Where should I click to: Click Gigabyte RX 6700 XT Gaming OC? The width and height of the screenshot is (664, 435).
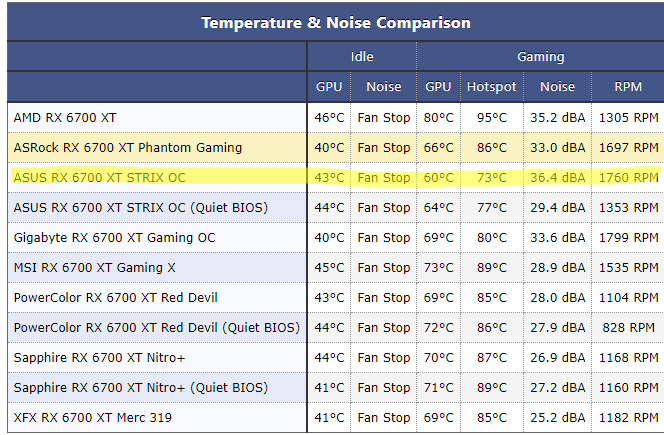[x=114, y=237]
